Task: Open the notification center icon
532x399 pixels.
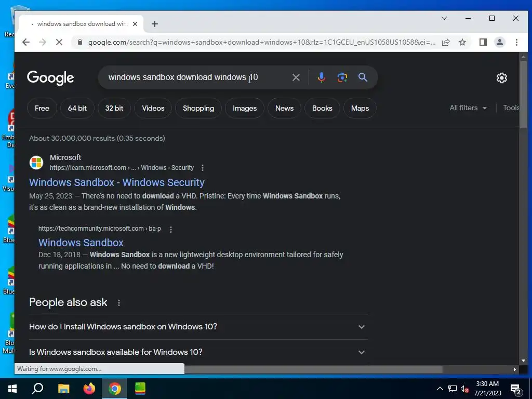Action: click(x=516, y=390)
